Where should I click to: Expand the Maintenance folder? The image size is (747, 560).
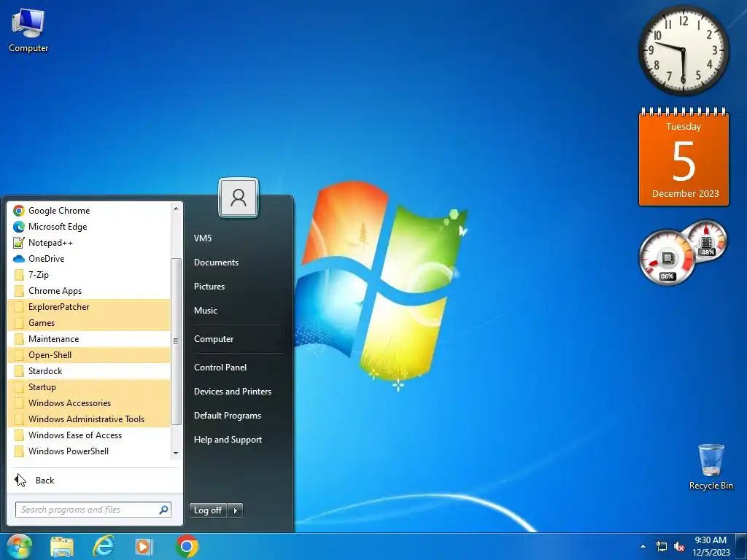point(89,339)
